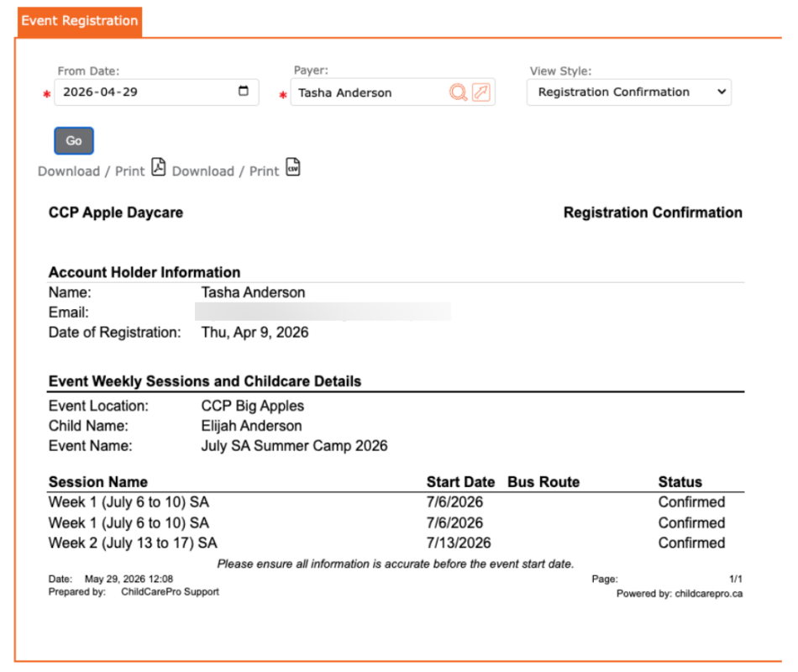Screen dimensions: 798x672
Task: Click the Download / Print link next to the CSV icon
Action: pyautogui.click(x=225, y=171)
